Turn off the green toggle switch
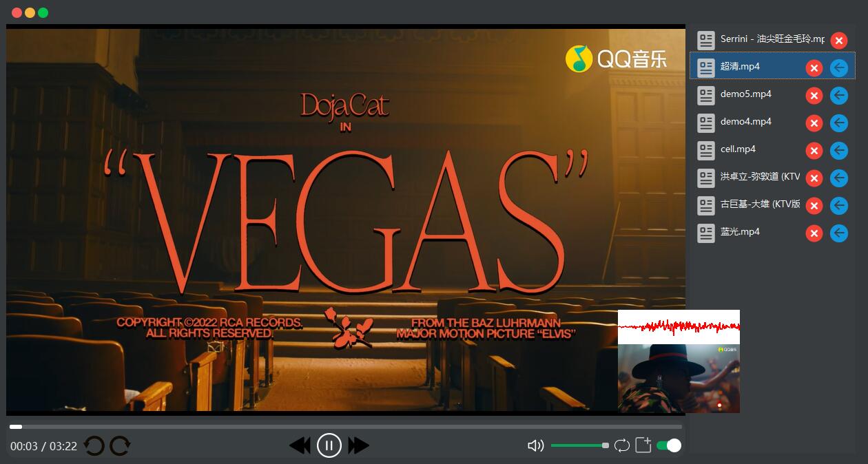This screenshot has width=868, height=464. [669, 445]
